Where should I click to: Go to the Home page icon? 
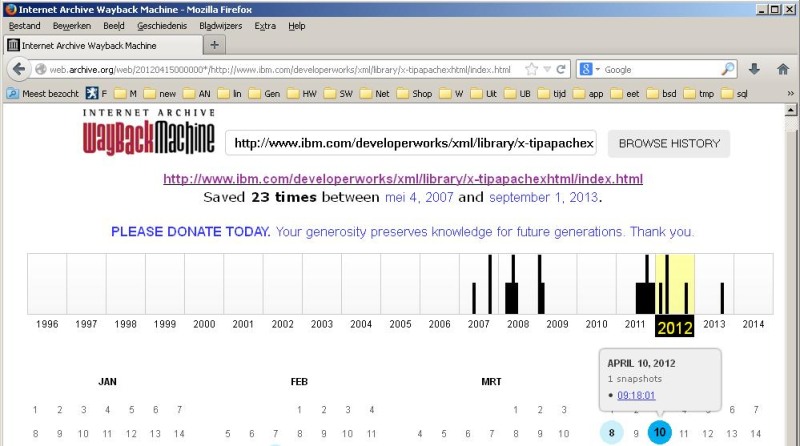[783, 69]
